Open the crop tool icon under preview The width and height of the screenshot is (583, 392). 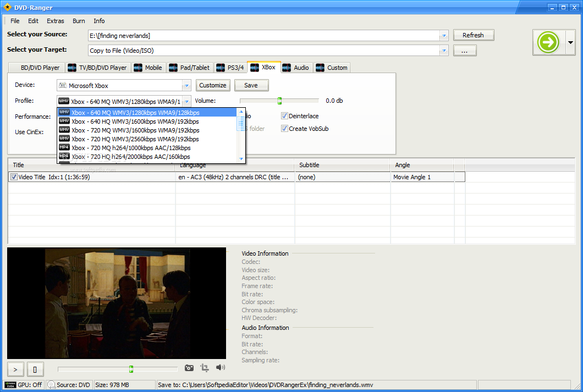205,368
